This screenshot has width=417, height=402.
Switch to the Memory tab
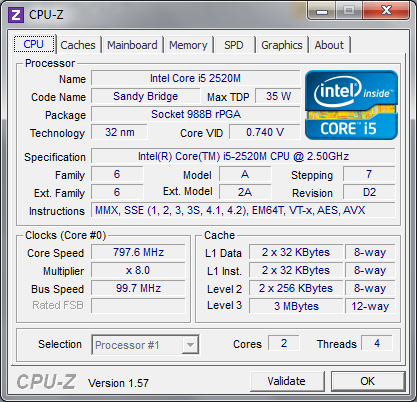pos(188,45)
